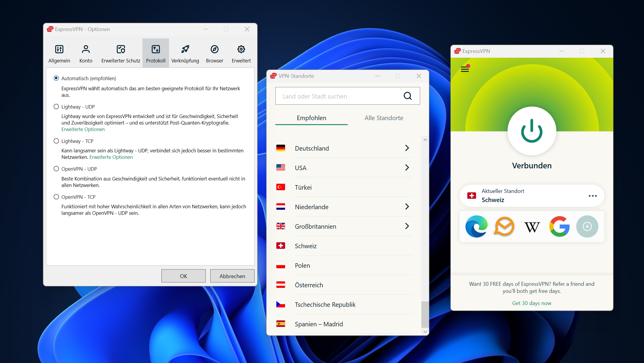Screen dimensions: 644x363
Task: Click the Czech Republic flag icon
Action: 281,304
